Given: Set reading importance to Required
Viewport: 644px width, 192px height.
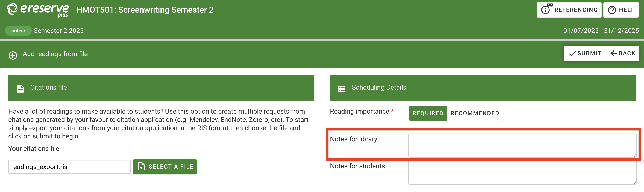Looking at the screenshot, I should tap(427, 113).
